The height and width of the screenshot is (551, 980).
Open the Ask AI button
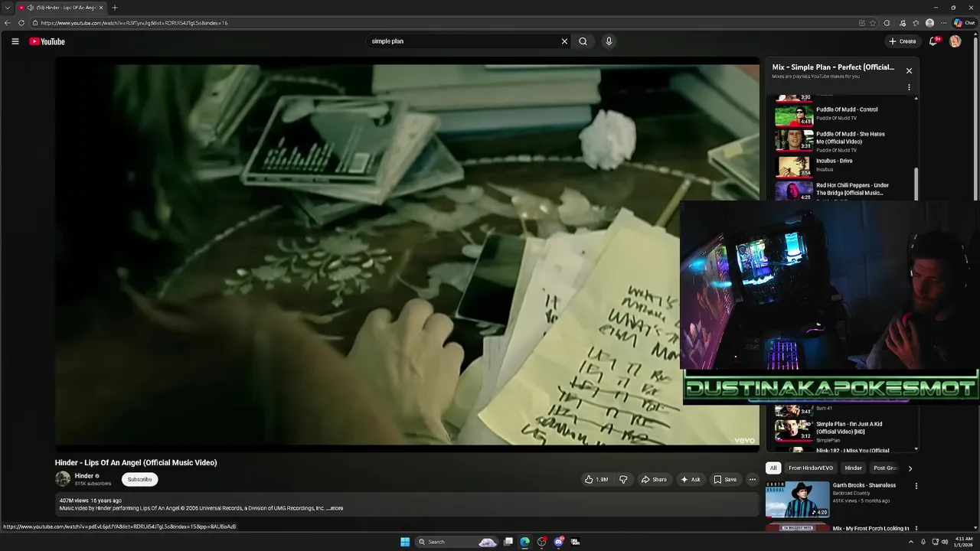690,479
